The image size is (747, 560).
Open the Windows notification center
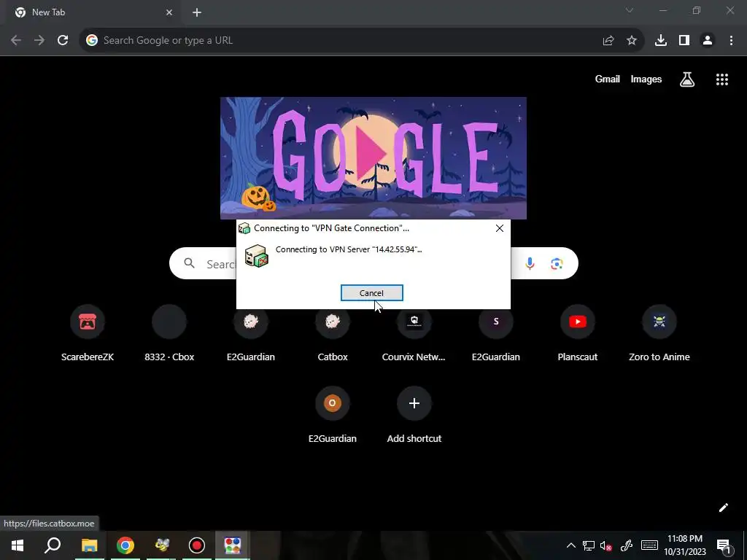point(724,545)
